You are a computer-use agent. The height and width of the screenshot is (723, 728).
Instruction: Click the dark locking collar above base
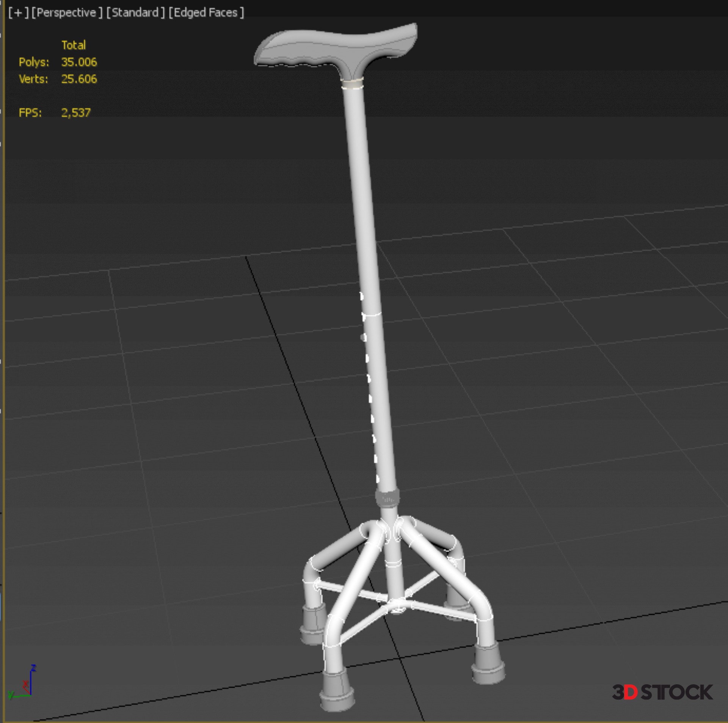point(387,498)
